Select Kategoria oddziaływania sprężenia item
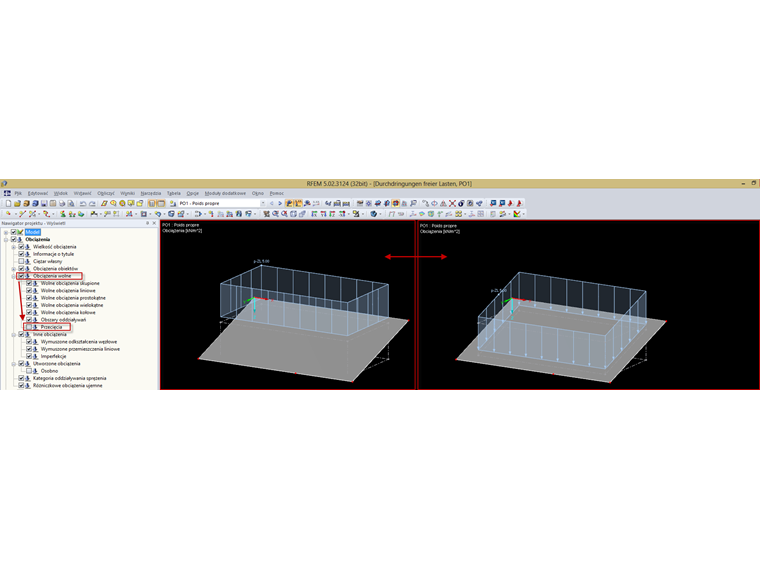The height and width of the screenshot is (570, 760). [x=69, y=378]
